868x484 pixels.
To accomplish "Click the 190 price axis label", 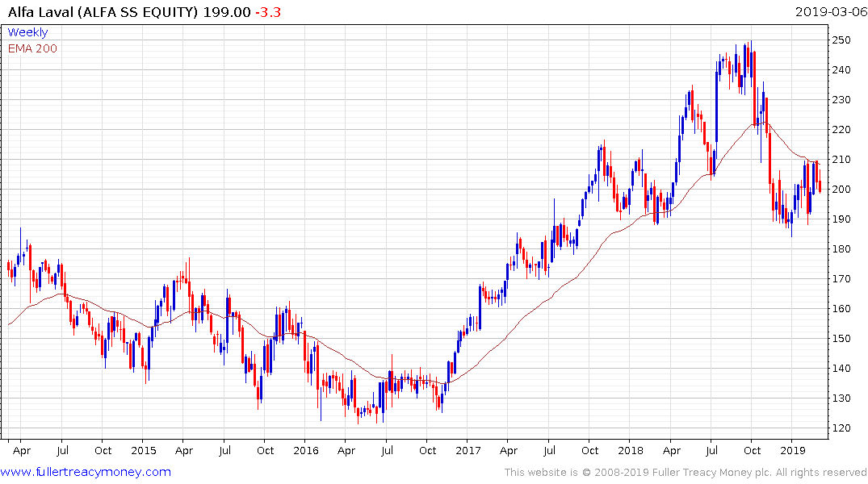I will click(841, 219).
